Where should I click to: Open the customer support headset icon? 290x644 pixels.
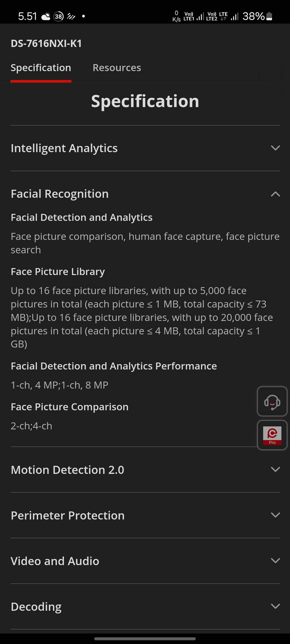pos(272,401)
